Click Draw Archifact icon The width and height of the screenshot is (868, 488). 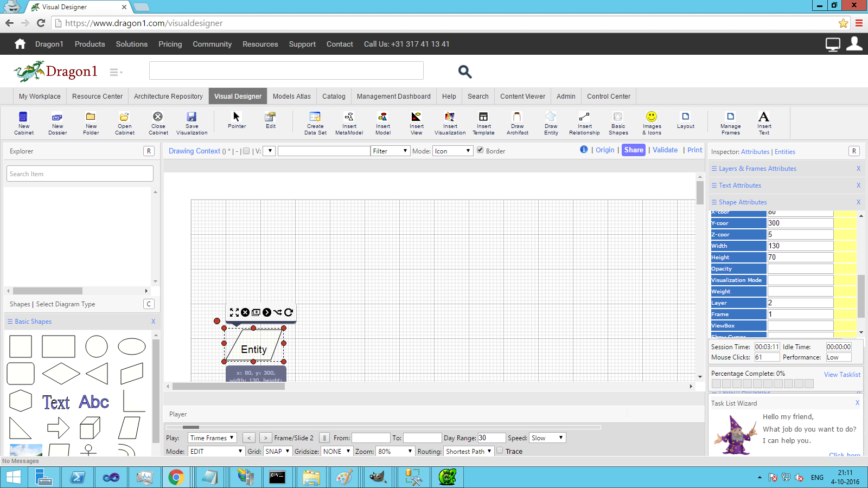517,117
